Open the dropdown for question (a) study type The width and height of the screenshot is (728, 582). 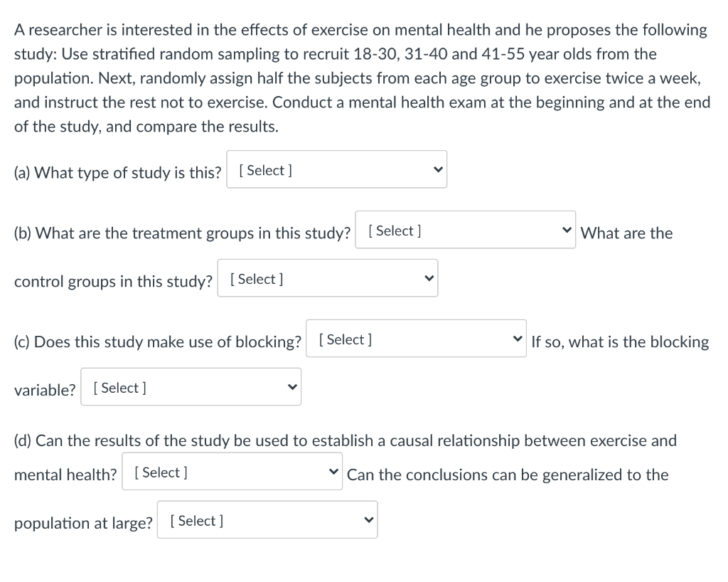click(x=336, y=169)
